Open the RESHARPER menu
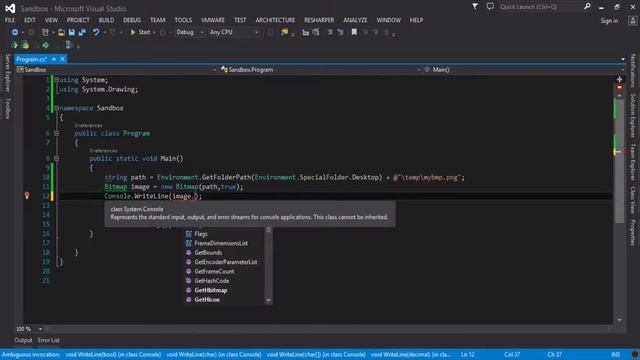This screenshot has height=360, width=640. [x=319, y=20]
